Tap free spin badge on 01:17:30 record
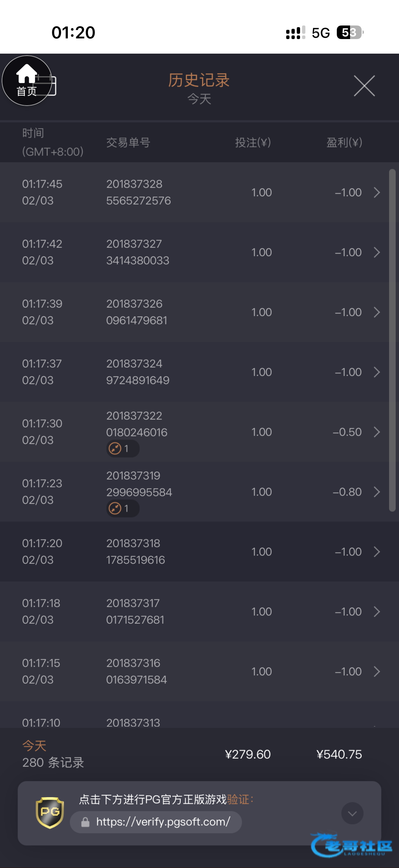Viewport: 399px width, 868px height. pos(122,449)
